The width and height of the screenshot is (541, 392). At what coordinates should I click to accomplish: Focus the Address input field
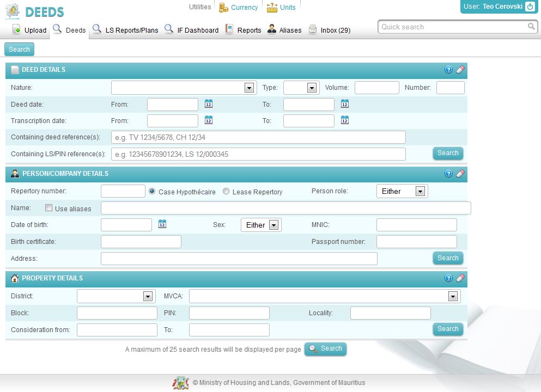(239, 259)
